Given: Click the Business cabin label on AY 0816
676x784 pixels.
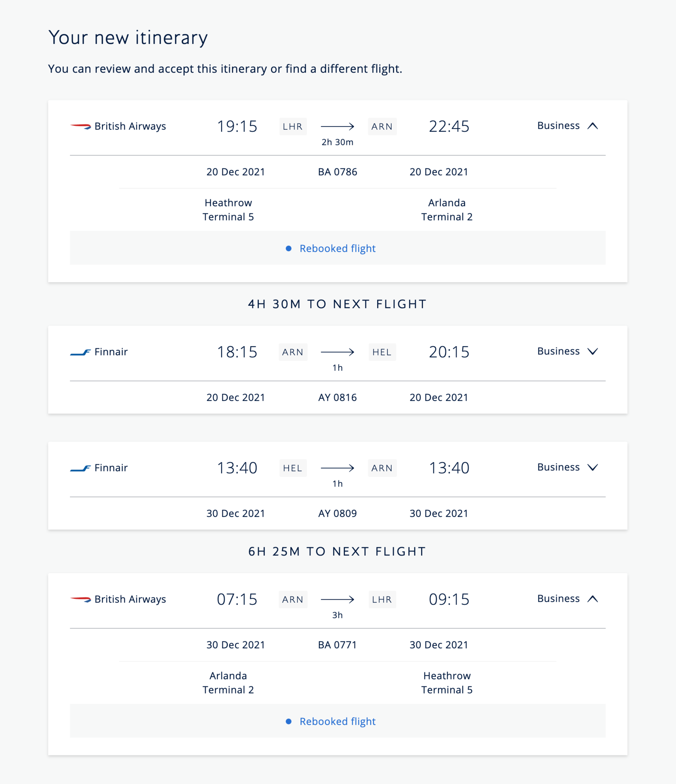Looking at the screenshot, I should click(x=558, y=351).
